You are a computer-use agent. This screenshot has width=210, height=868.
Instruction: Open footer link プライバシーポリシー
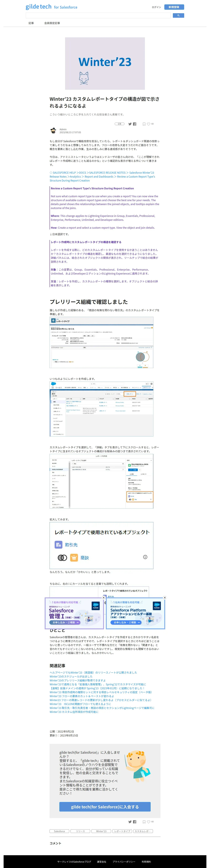tap(124, 862)
